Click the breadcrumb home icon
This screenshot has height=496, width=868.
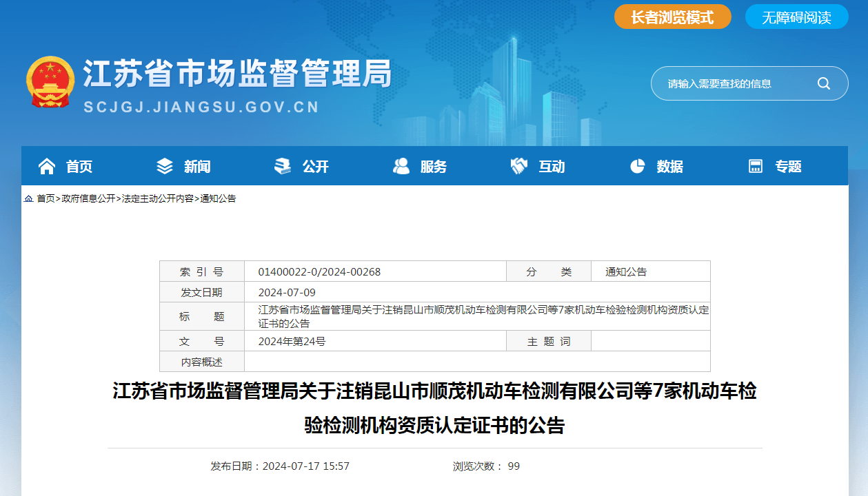click(x=28, y=198)
